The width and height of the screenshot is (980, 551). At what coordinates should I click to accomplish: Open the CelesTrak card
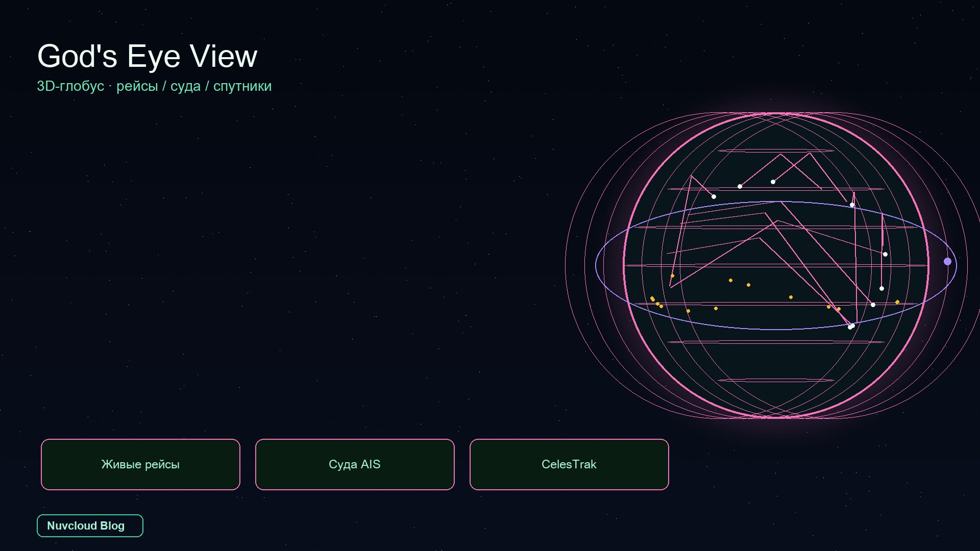coord(569,464)
